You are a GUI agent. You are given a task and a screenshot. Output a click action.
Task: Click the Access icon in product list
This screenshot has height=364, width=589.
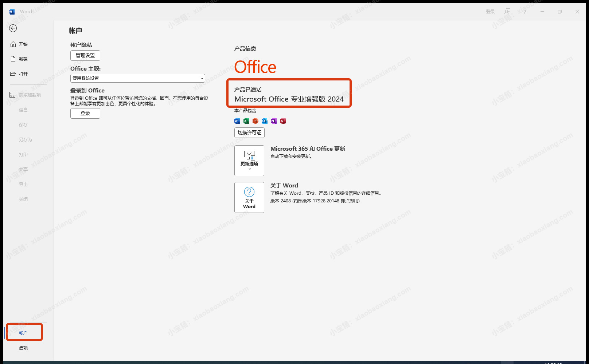click(283, 121)
